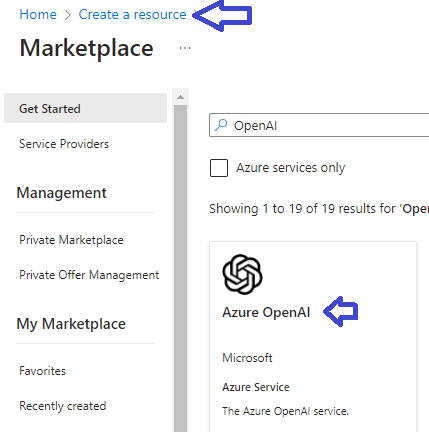Image resolution: width=429 pixels, height=432 pixels.
Task: Open the Marketplace ellipsis more options
Action: [x=185, y=48]
